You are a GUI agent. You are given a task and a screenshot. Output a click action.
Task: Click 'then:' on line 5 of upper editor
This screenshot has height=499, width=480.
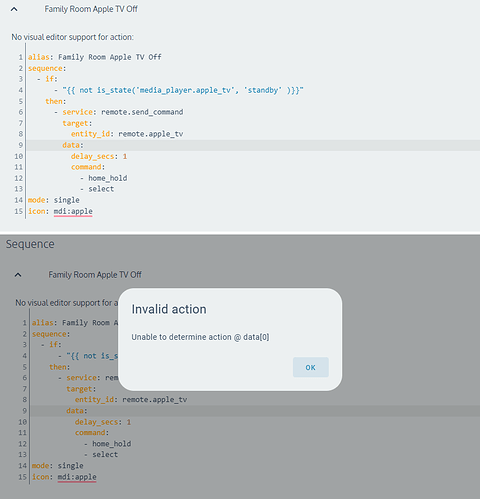pyautogui.click(x=56, y=101)
